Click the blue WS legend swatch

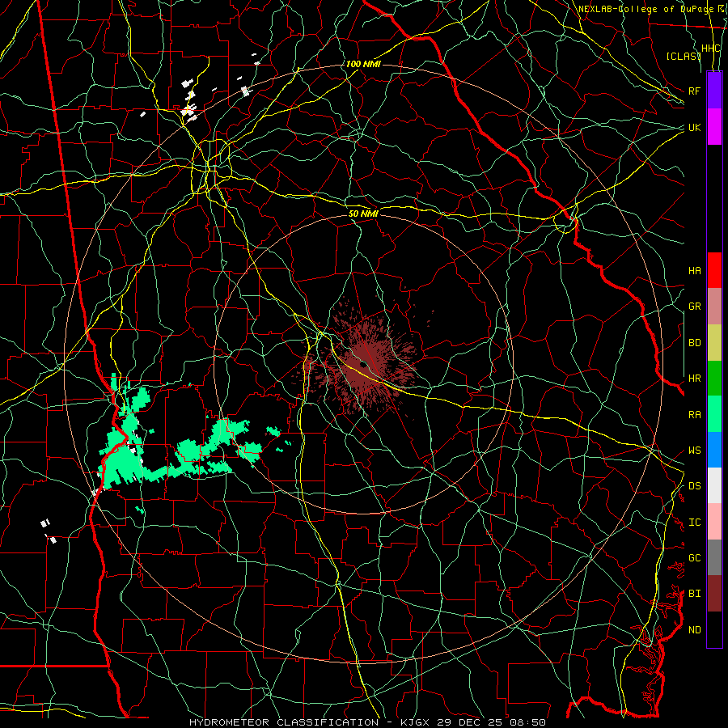714,450
